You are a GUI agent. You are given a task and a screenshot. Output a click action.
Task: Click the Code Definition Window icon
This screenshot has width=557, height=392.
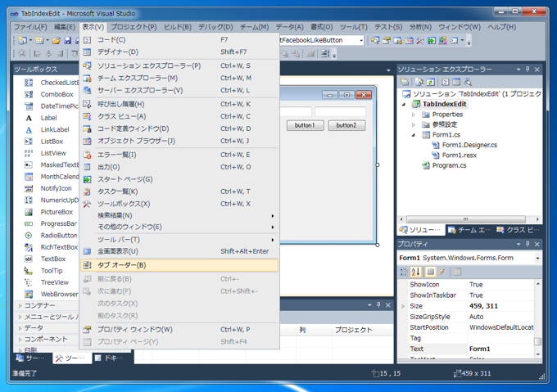point(87,128)
